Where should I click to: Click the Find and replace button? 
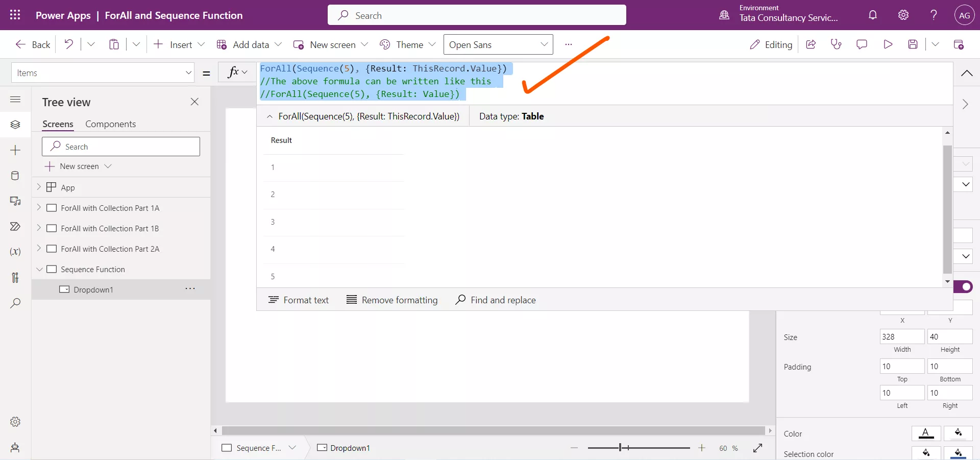click(496, 300)
